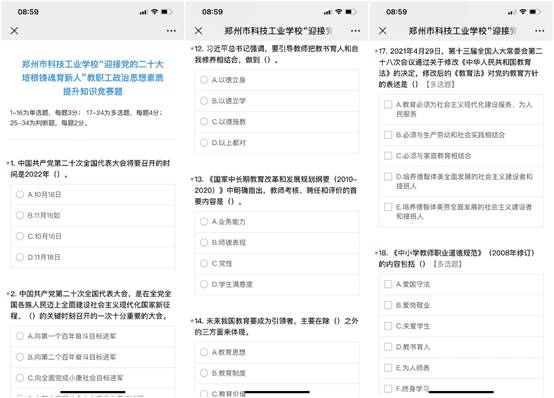Check A.教育必须为社会主义现代化建设服务 in question 17
The height and width of the screenshot is (398, 554).
click(461, 109)
